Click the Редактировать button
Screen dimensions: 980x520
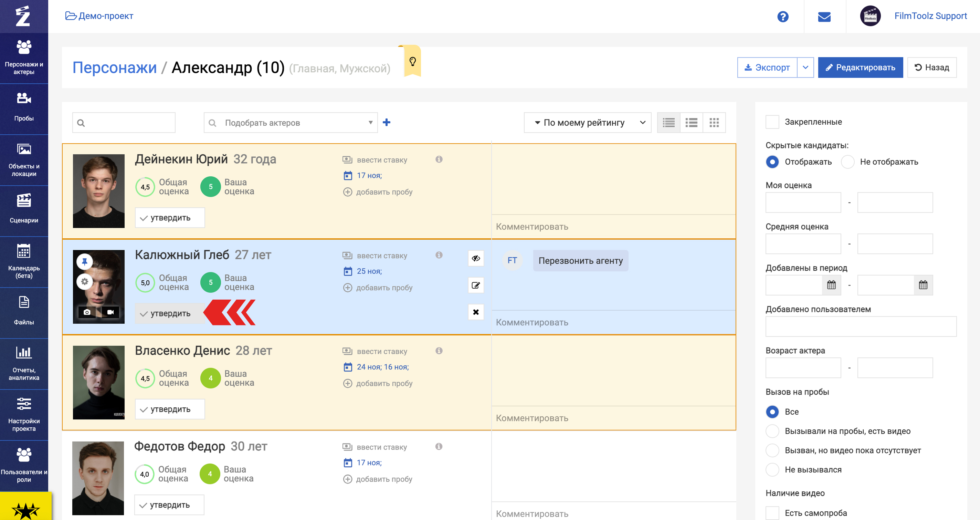[x=860, y=67]
